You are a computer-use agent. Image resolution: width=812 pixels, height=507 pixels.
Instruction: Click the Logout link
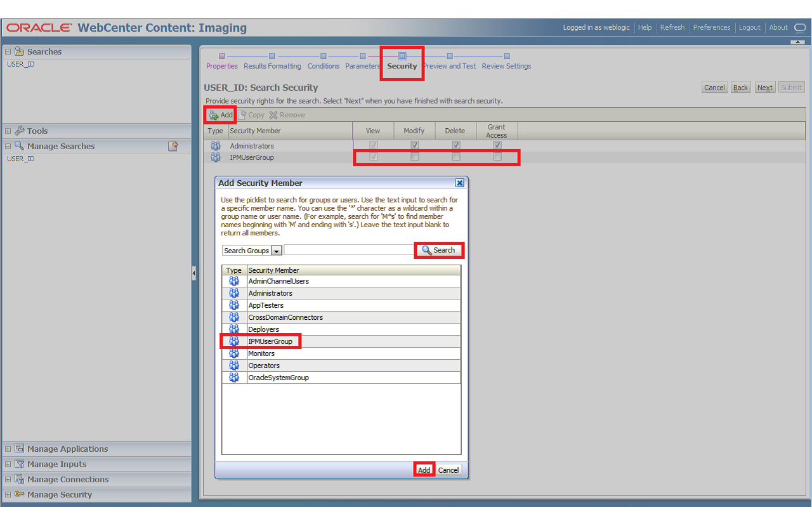(750, 27)
